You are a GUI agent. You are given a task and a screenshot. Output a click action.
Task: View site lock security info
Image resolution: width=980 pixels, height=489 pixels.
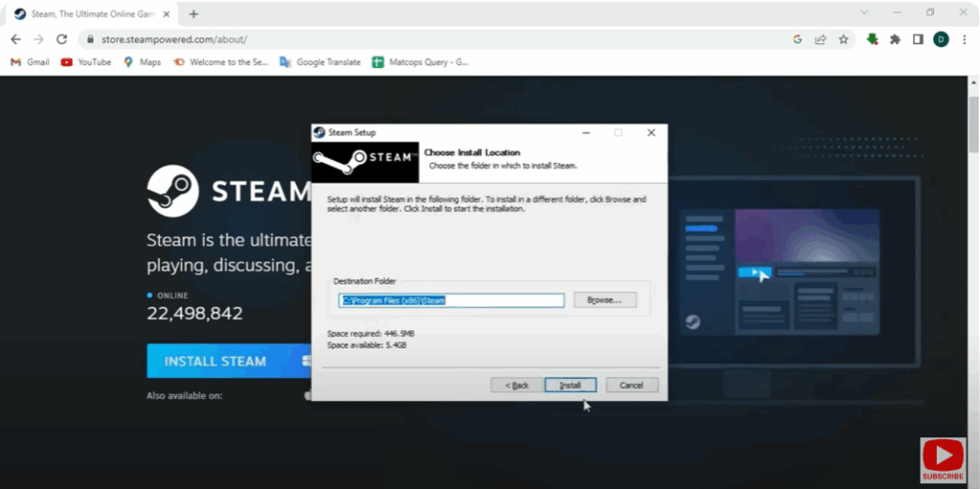(90, 39)
